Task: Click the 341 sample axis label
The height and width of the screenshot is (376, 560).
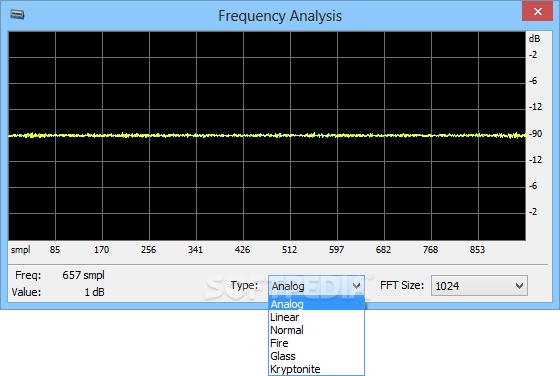Action: click(x=195, y=250)
